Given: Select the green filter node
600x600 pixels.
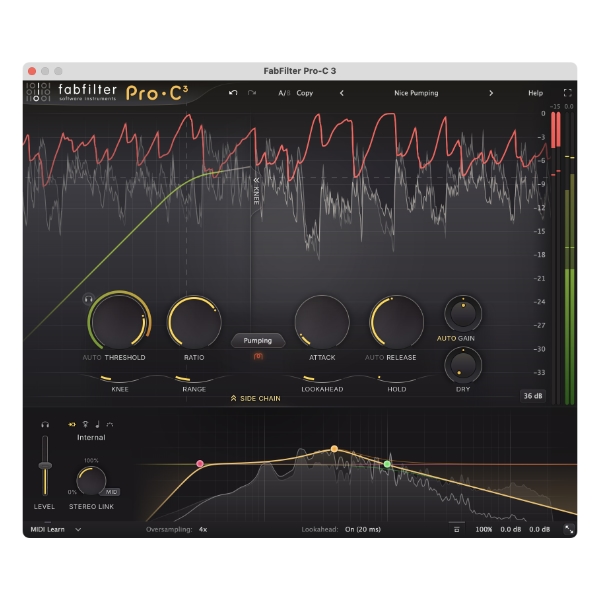Looking at the screenshot, I should click(x=387, y=464).
